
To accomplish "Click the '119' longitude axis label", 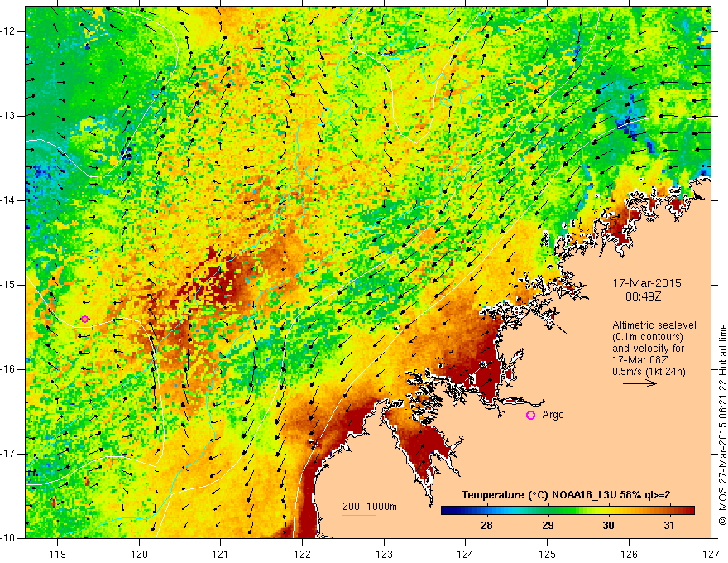I will [x=58, y=554].
